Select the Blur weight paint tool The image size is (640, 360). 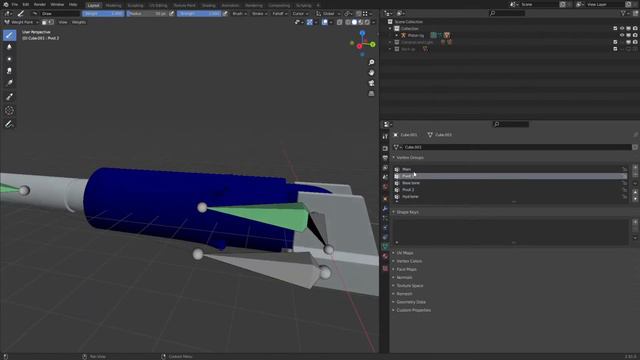point(9,47)
